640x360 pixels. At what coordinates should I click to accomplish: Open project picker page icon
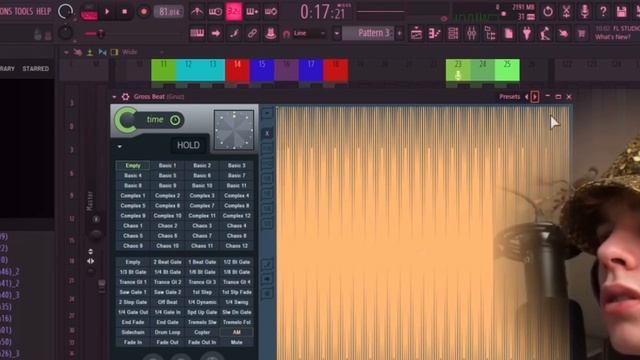point(509,33)
